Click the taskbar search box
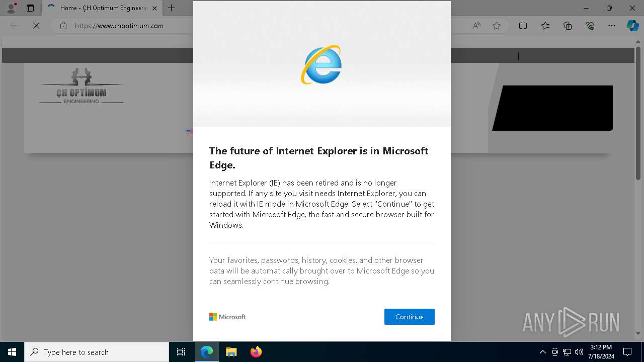 coord(97,352)
